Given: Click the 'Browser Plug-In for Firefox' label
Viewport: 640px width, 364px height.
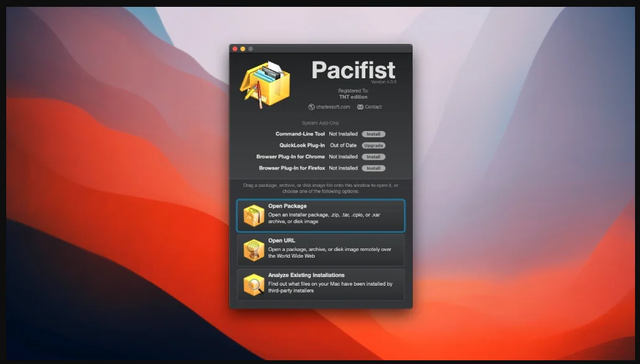Looking at the screenshot, I should coord(292,168).
